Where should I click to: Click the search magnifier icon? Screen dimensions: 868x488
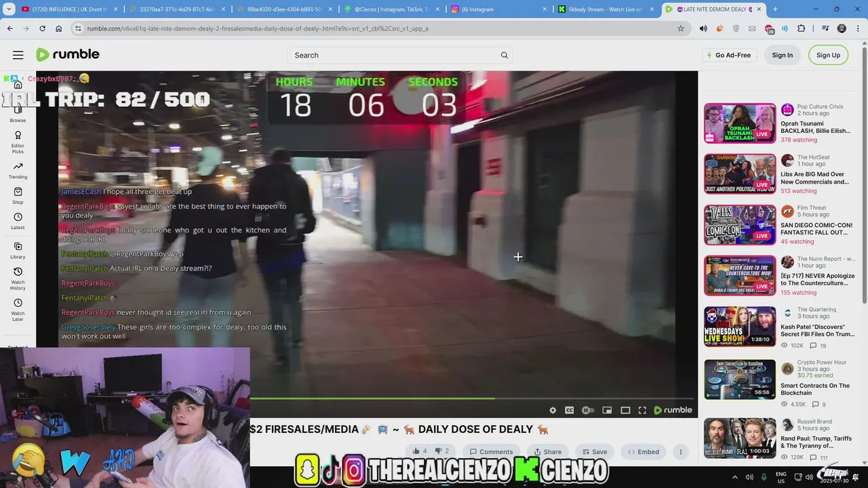tap(504, 55)
